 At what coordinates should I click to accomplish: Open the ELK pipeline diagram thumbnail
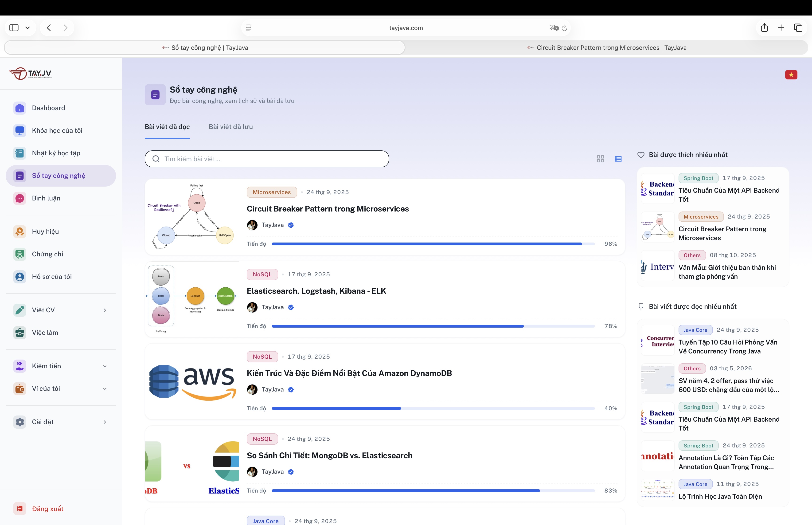click(x=192, y=299)
